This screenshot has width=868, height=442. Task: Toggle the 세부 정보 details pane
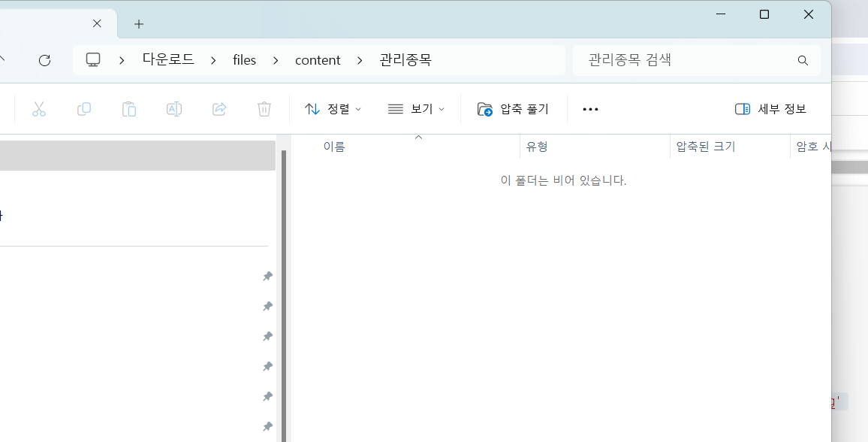(770, 109)
